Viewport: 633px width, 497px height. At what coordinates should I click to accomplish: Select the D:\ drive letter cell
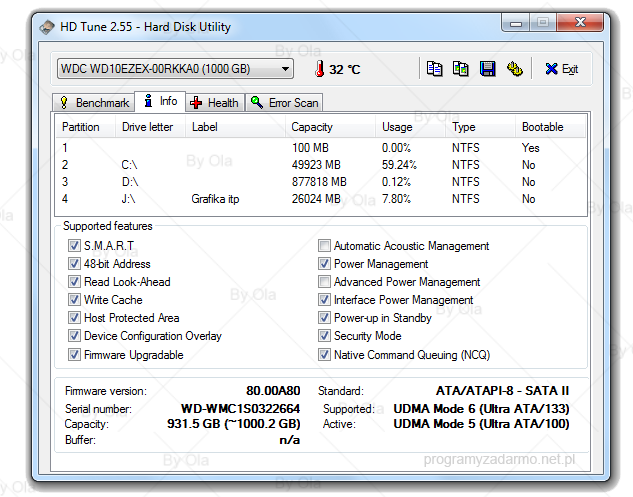130,182
